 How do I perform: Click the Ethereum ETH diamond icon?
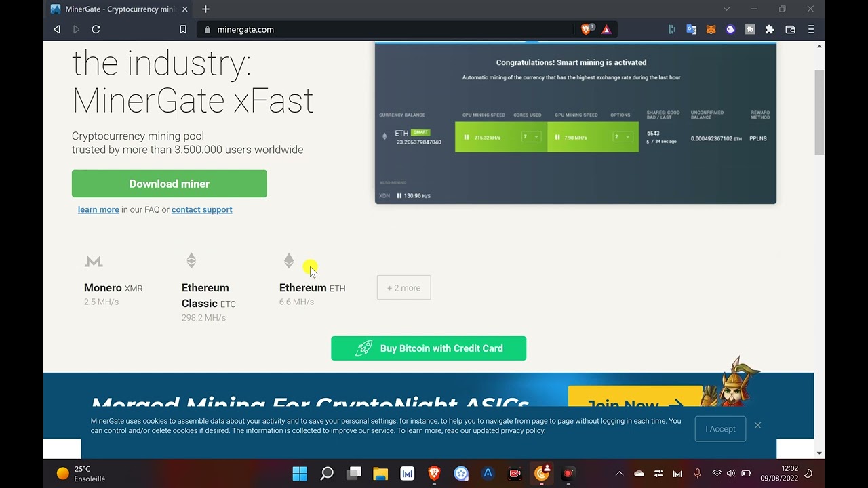289,260
